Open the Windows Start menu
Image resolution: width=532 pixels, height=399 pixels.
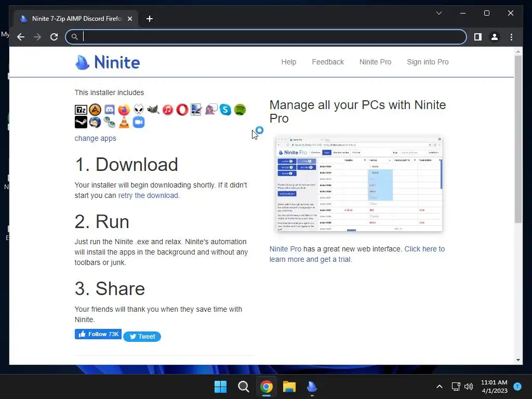click(220, 387)
